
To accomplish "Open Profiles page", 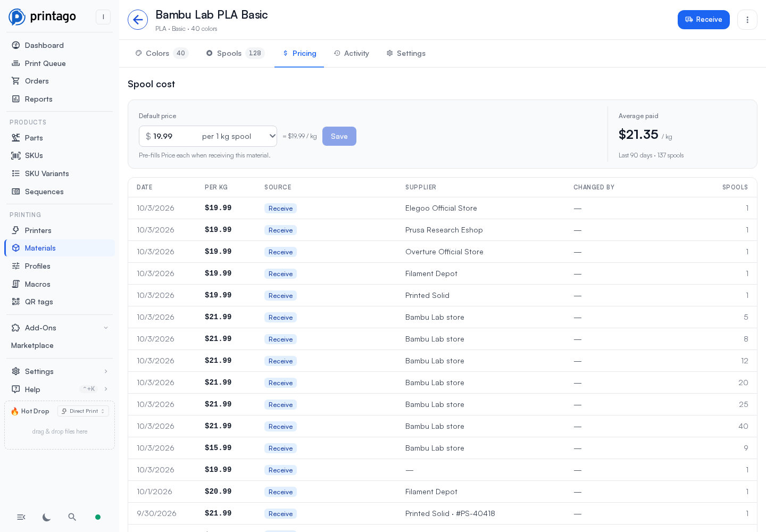I will pyautogui.click(x=60, y=266).
